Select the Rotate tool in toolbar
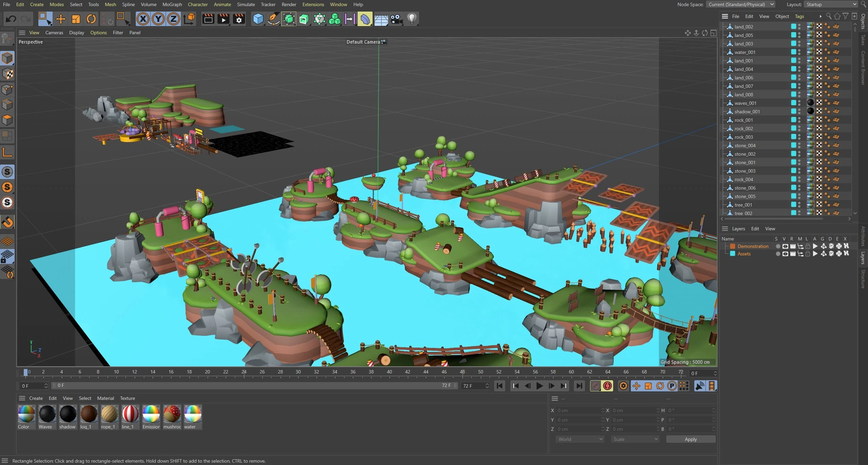Viewport: 868px width, 465px height. click(91, 19)
